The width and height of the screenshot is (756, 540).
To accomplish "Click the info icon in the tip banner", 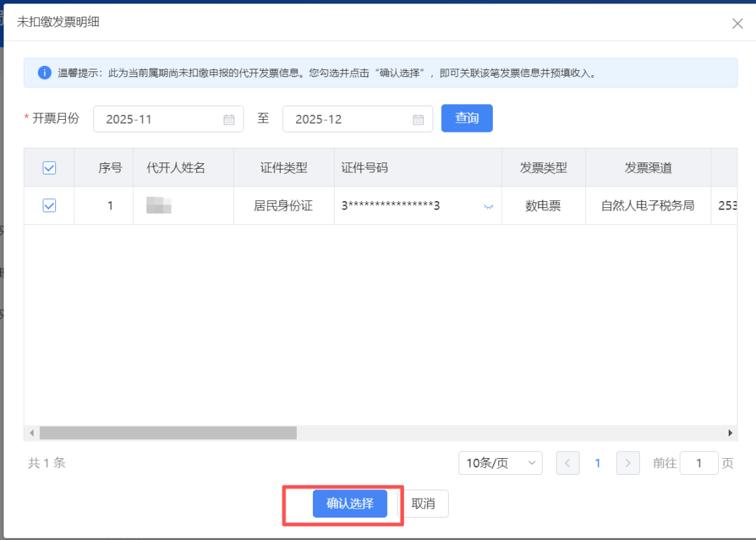I will point(44,73).
